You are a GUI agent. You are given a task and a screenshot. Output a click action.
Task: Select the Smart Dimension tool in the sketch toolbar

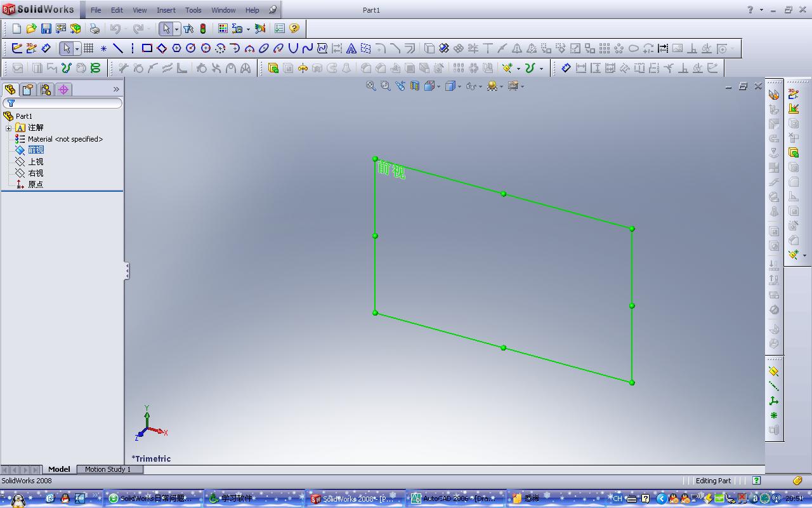[x=46, y=48]
